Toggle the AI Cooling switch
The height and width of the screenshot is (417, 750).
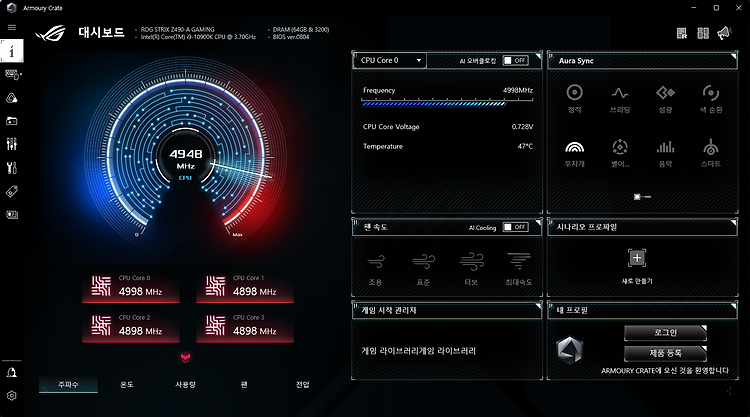point(516,227)
